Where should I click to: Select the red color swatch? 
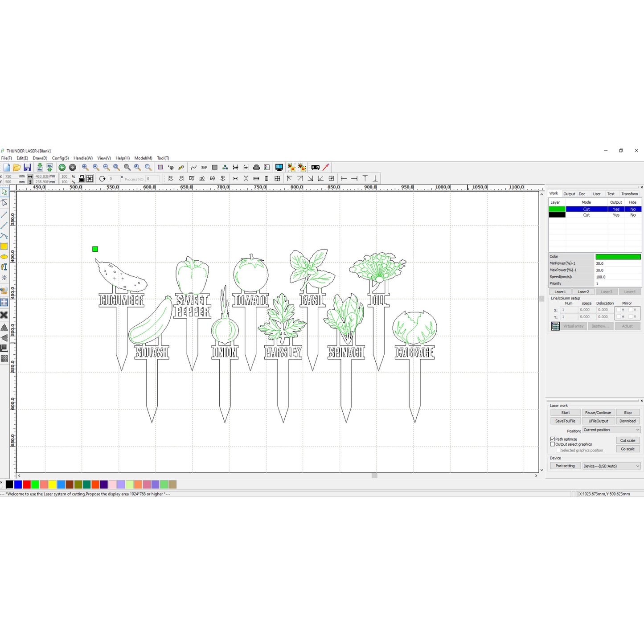(x=27, y=484)
